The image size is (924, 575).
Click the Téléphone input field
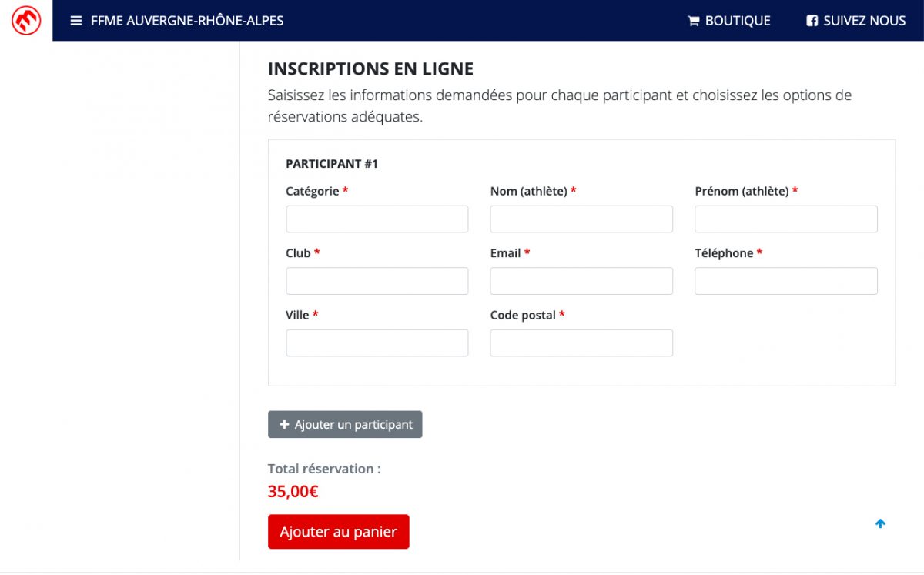pos(785,281)
